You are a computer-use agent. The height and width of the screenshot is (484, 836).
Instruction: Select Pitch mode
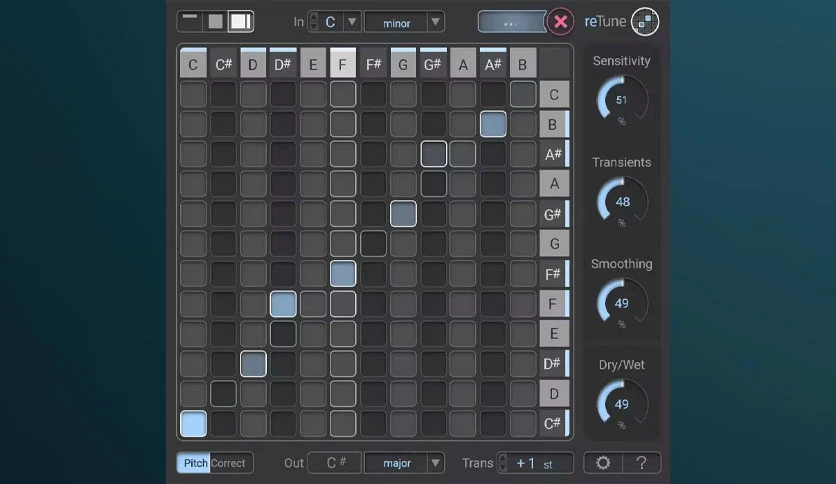pos(194,463)
